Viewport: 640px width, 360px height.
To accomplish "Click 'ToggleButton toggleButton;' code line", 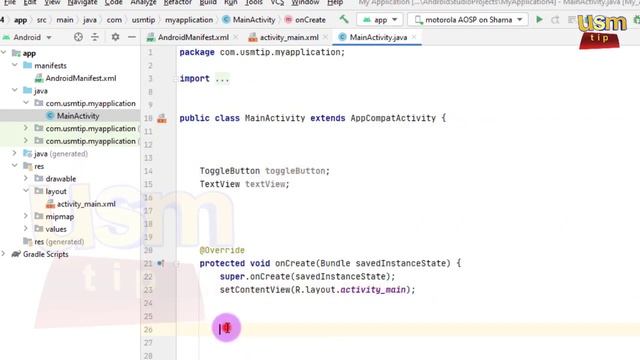I will tap(264, 171).
